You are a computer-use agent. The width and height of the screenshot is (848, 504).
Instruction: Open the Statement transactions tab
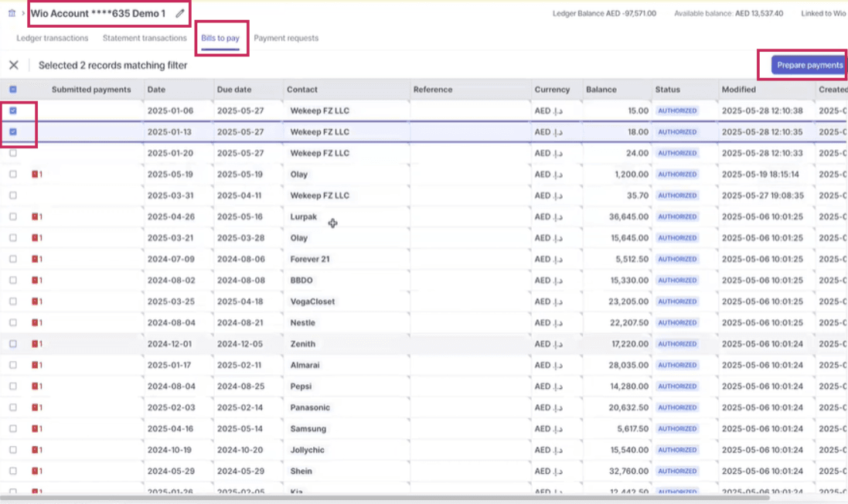click(145, 38)
